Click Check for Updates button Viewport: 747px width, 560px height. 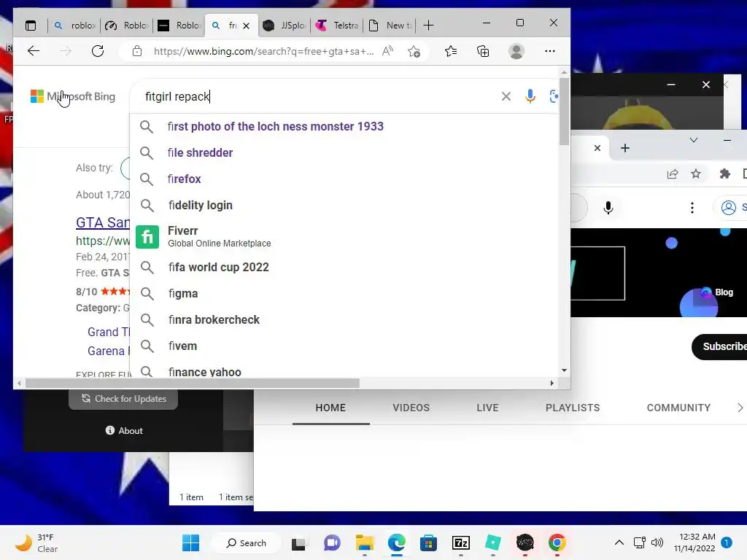point(123,399)
